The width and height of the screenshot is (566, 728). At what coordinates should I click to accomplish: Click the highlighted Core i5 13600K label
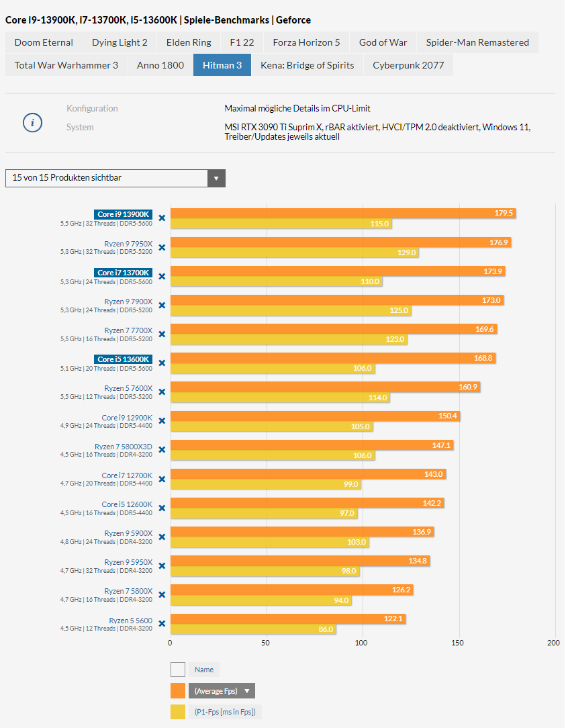click(123, 359)
